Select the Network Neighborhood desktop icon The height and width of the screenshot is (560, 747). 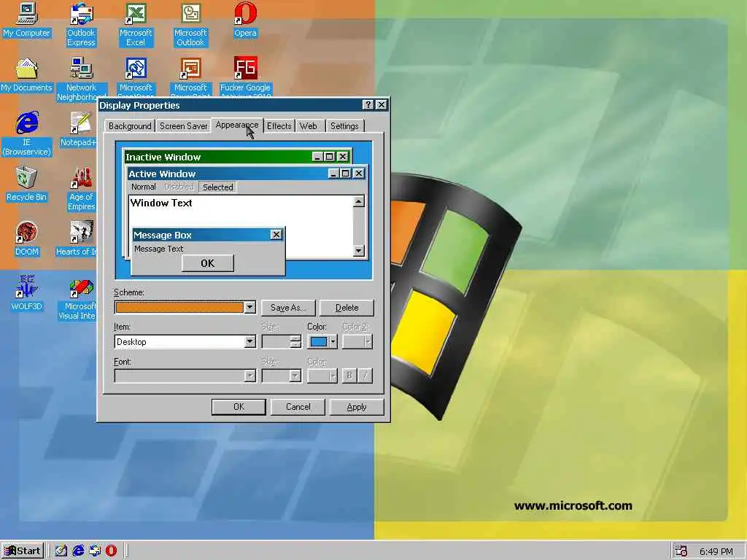click(x=81, y=79)
